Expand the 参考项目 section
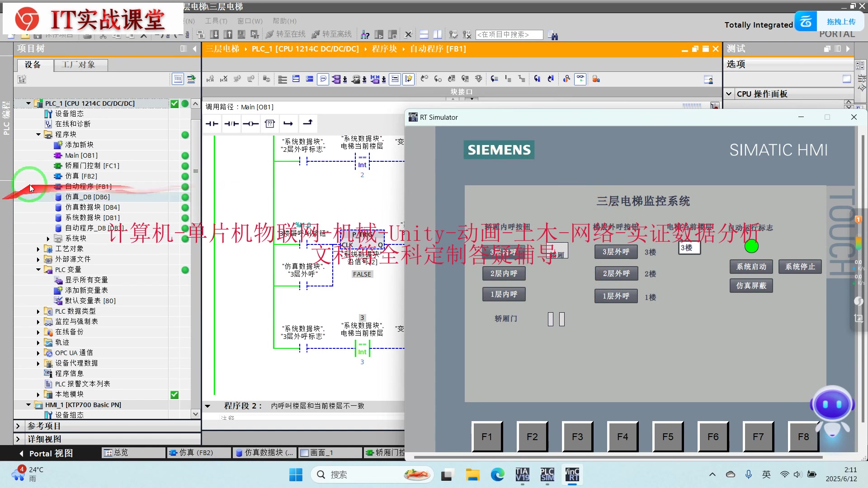 (18, 426)
